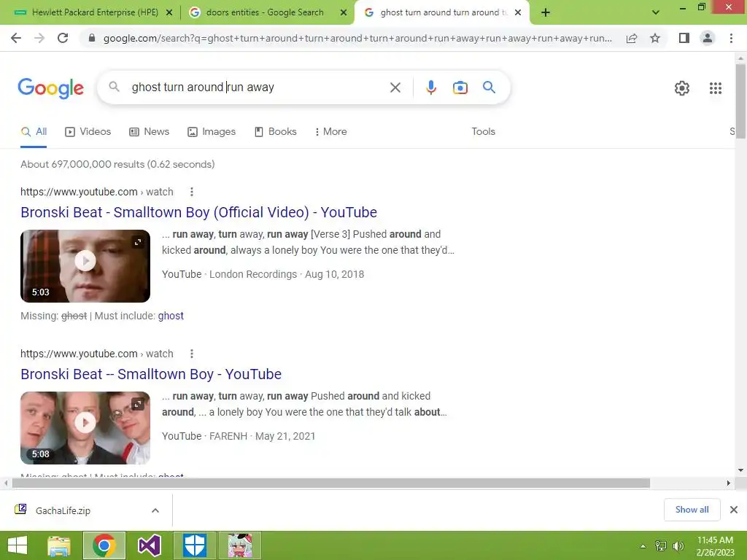Expand the More filters menu
This screenshot has height=560, width=747.
(330, 132)
